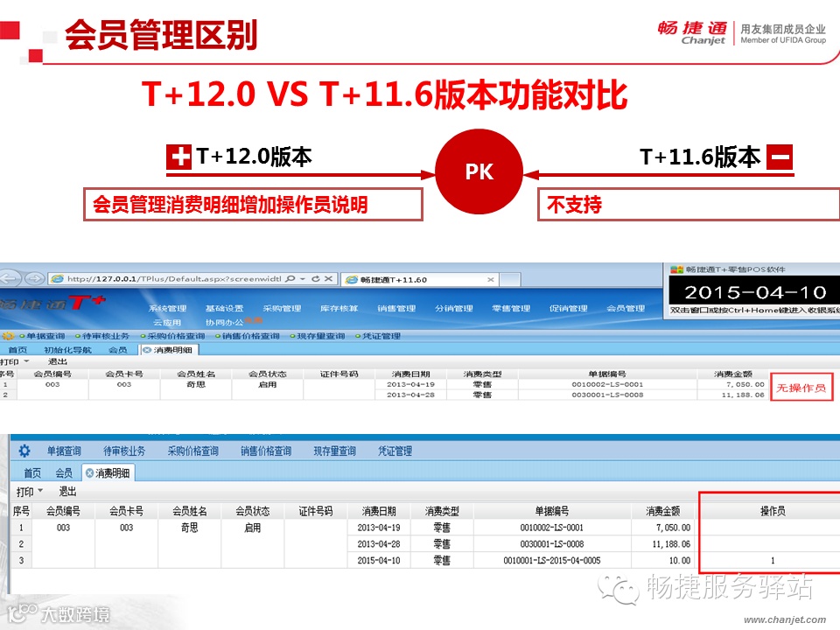Select amount 11,188.06 in T+12.0 table
Image resolution: width=840 pixels, height=630 pixels.
pyautogui.click(x=671, y=543)
